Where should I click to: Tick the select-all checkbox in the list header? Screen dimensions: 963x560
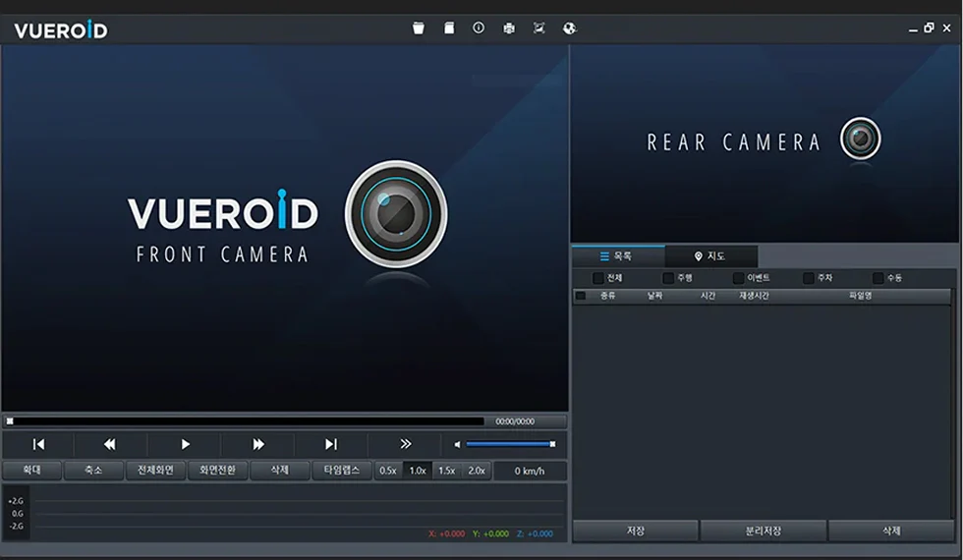[581, 296]
